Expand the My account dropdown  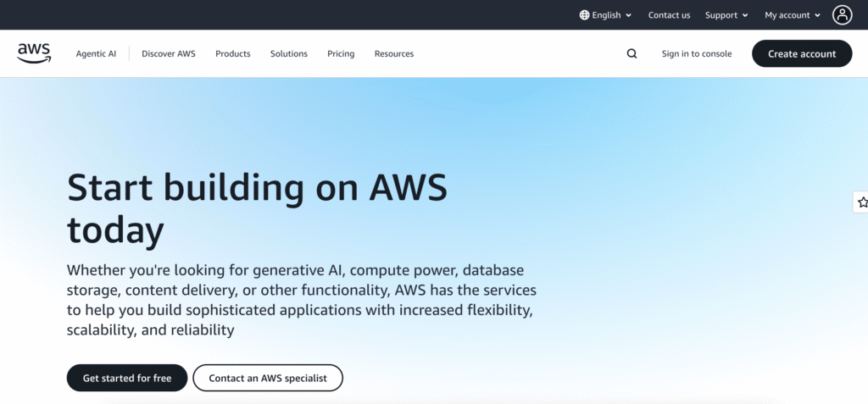(793, 15)
